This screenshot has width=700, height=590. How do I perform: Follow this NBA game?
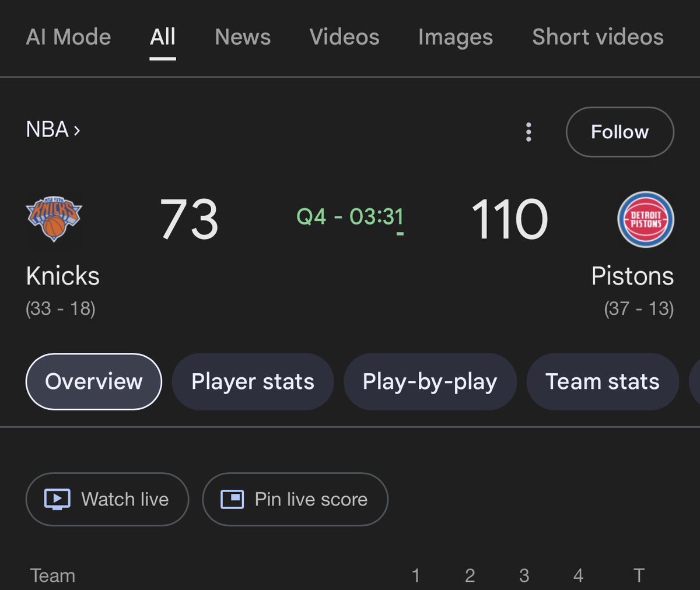click(x=619, y=132)
